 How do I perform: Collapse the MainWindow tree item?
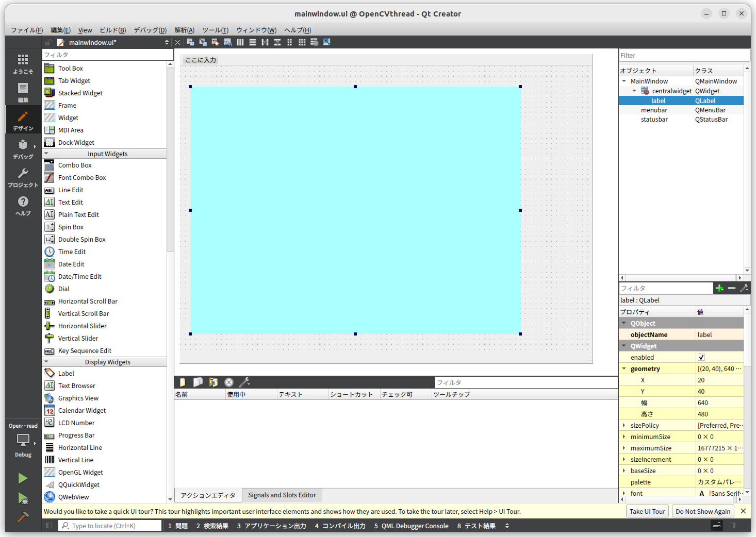(624, 81)
